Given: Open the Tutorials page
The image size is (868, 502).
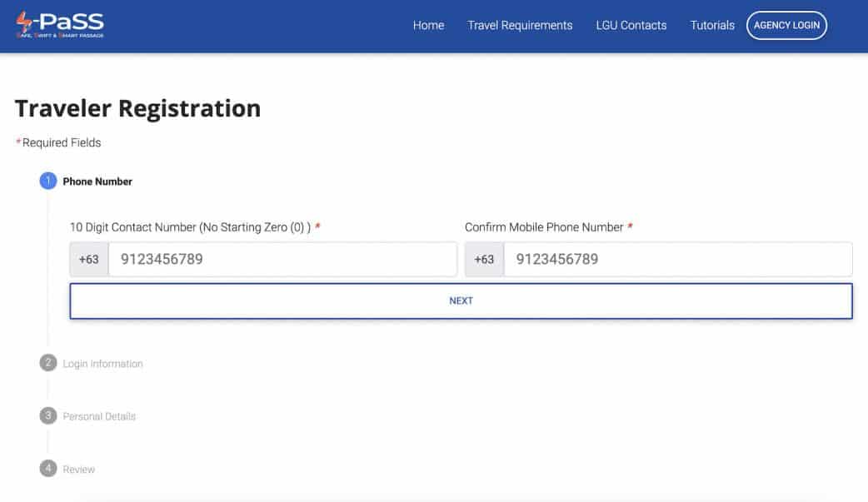Looking at the screenshot, I should point(711,25).
